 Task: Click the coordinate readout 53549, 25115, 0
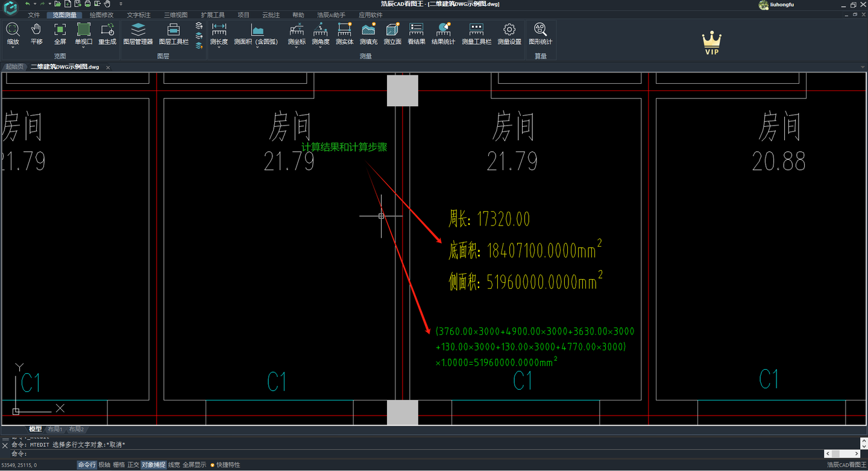pos(19,465)
